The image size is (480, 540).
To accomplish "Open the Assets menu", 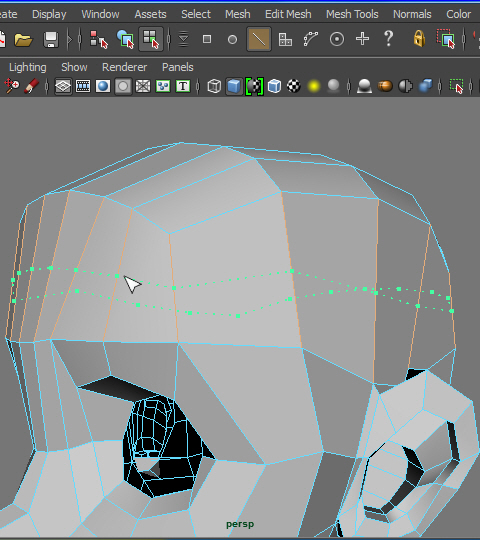I will coord(150,14).
